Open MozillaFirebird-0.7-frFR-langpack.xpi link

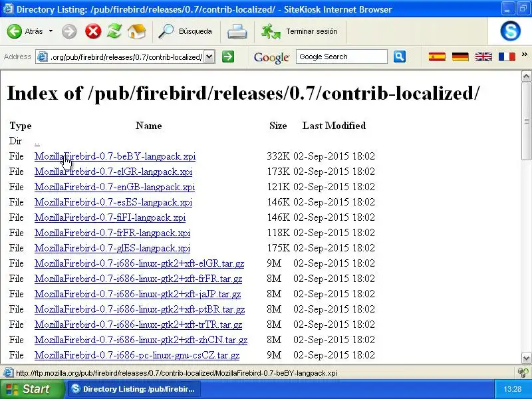pyautogui.click(x=112, y=233)
